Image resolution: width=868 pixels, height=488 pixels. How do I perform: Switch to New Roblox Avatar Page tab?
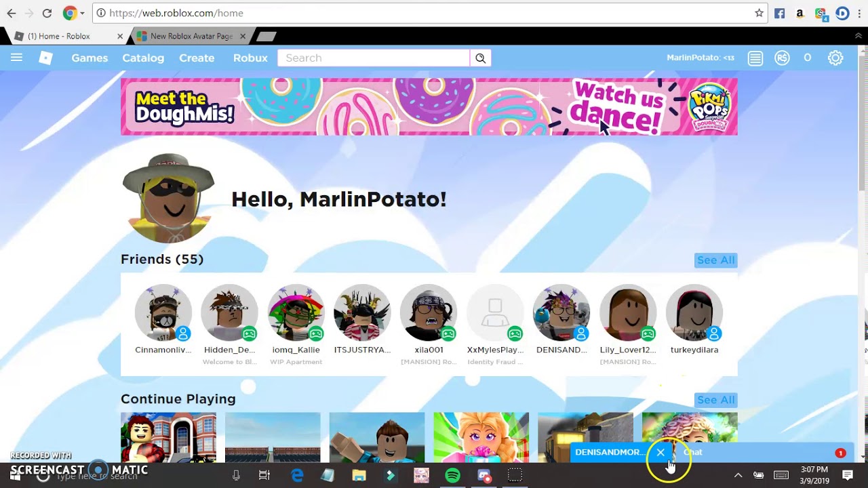tap(190, 36)
